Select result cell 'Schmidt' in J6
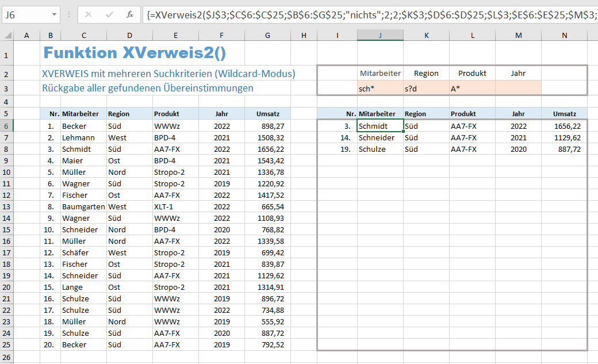This screenshot has height=364, width=598. pyautogui.click(x=380, y=126)
